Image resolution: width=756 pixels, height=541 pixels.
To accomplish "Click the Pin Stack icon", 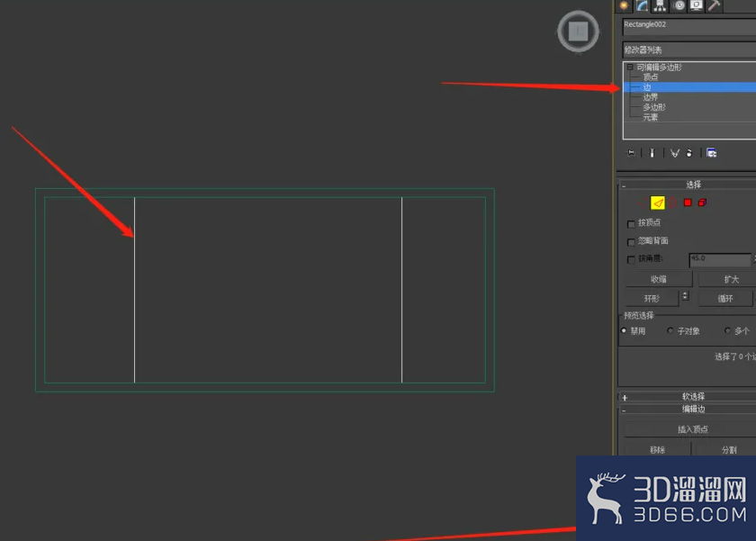I will (x=631, y=153).
